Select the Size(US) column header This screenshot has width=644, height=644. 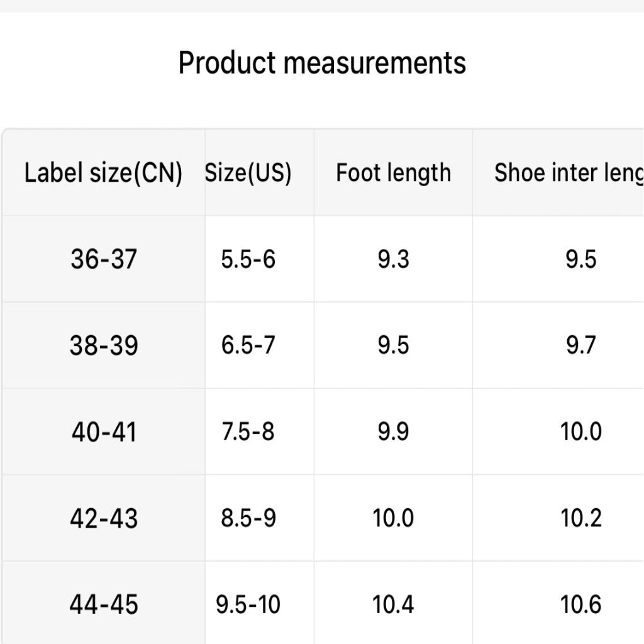click(248, 172)
